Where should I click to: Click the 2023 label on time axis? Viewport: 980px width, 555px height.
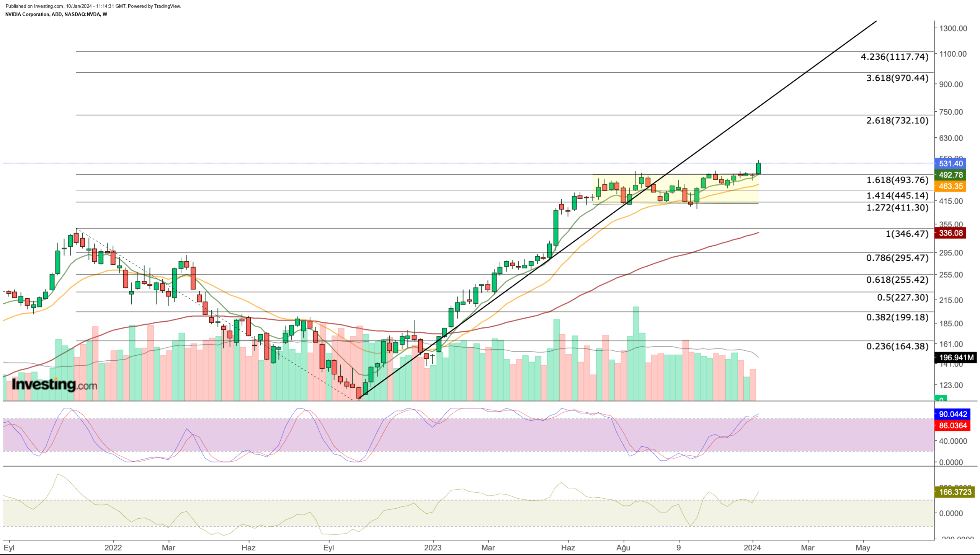click(x=433, y=548)
